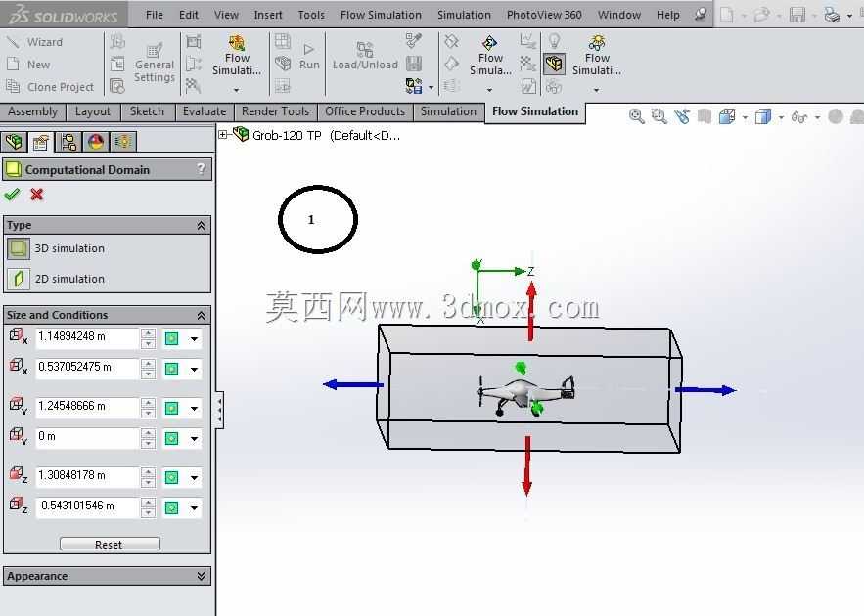864x616 pixels.
Task: Collapse the Size and Conditions section
Action: click(x=202, y=316)
